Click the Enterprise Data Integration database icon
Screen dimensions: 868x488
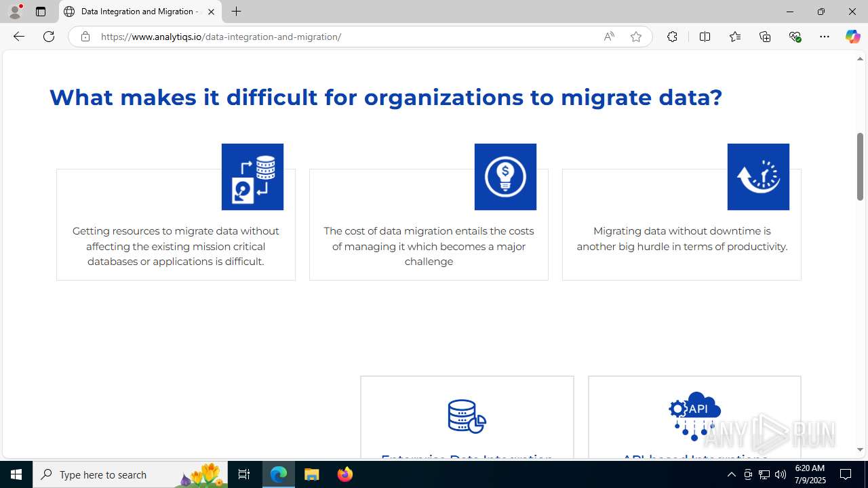point(467,416)
